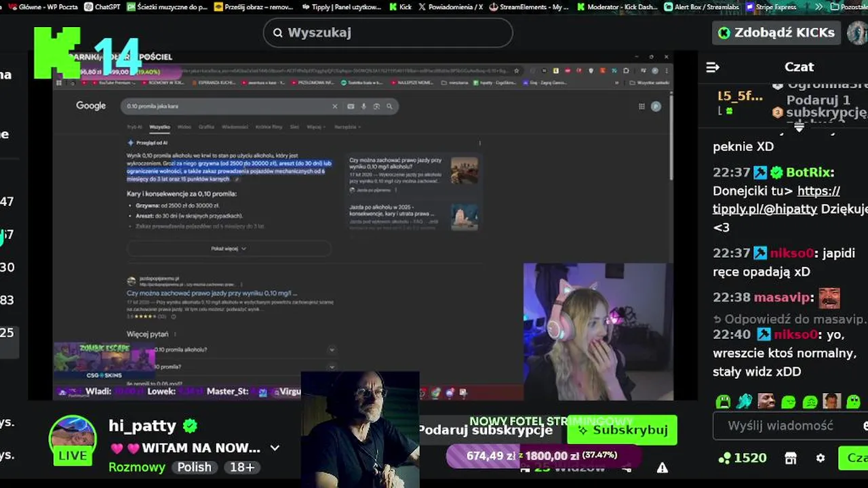Click masavip username in chat
This screenshot has height=488, width=868.
(x=783, y=298)
